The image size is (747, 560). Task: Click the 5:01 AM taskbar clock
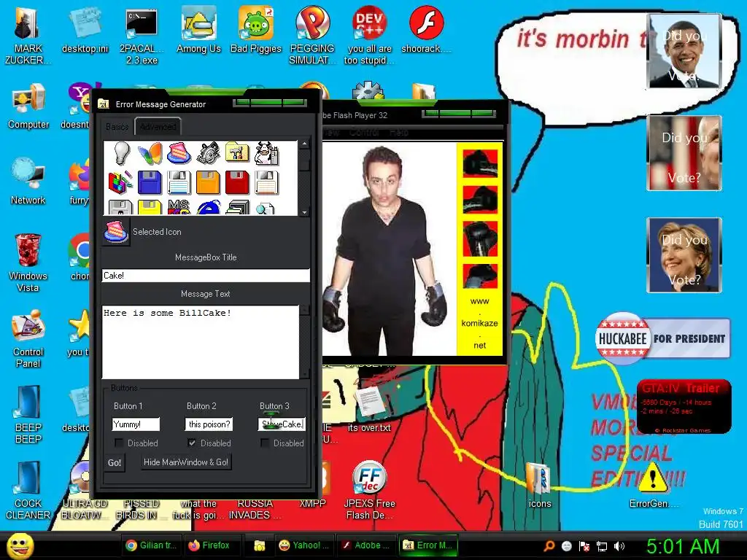683,547
